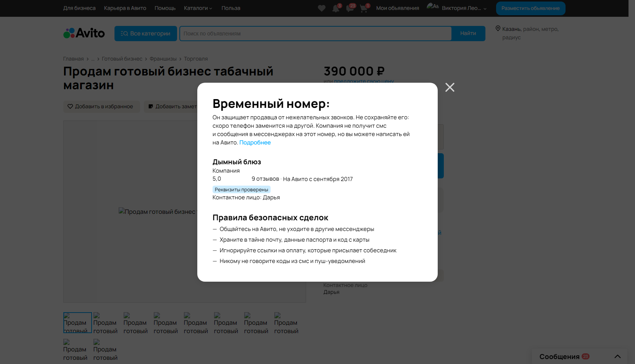Select the highlighted first photo thumbnail
This screenshot has height=364, width=635.
[77, 322]
